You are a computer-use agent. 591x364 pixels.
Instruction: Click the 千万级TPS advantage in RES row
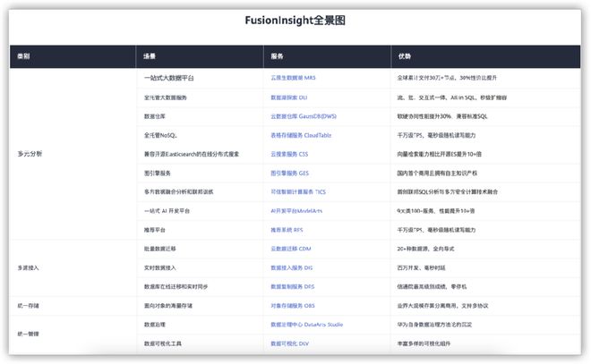pyautogui.click(x=436, y=230)
